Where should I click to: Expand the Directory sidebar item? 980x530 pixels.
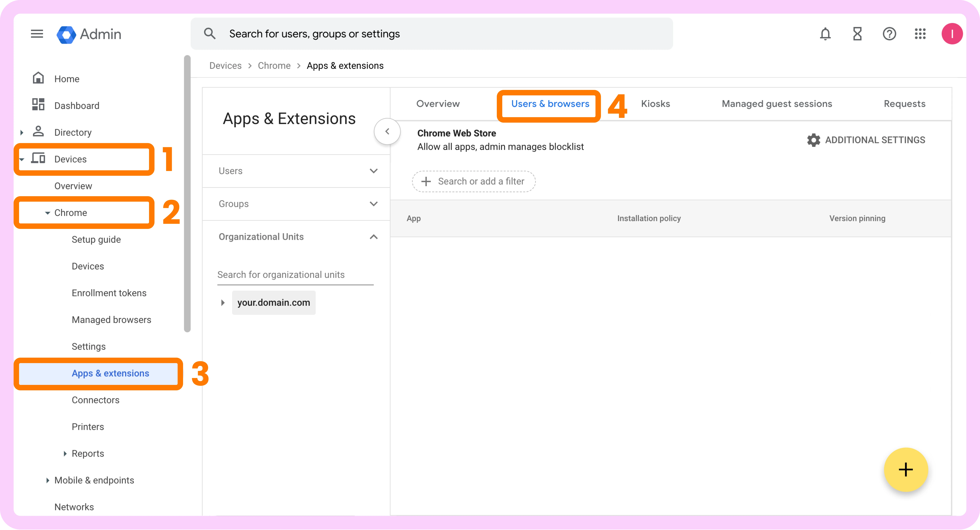click(22, 132)
